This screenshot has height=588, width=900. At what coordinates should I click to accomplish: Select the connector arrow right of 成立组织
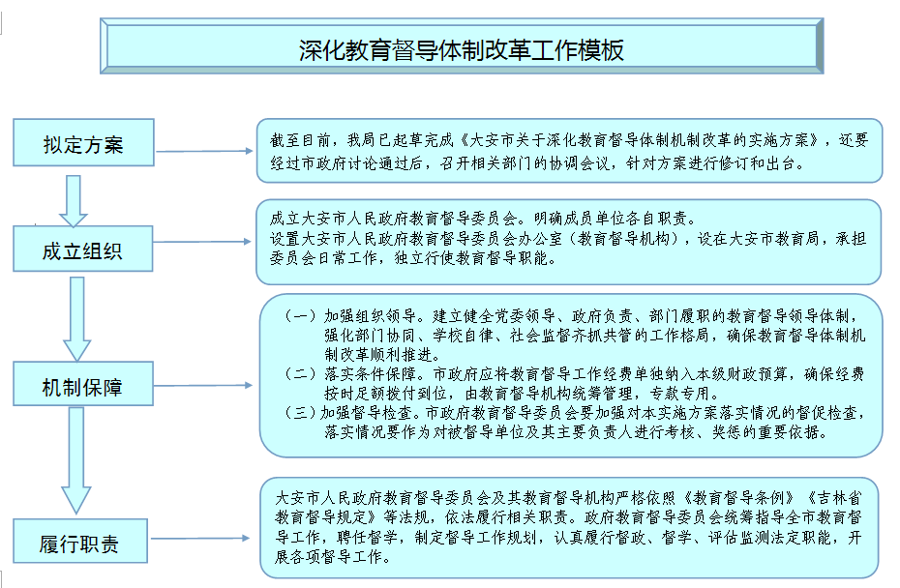202,242
